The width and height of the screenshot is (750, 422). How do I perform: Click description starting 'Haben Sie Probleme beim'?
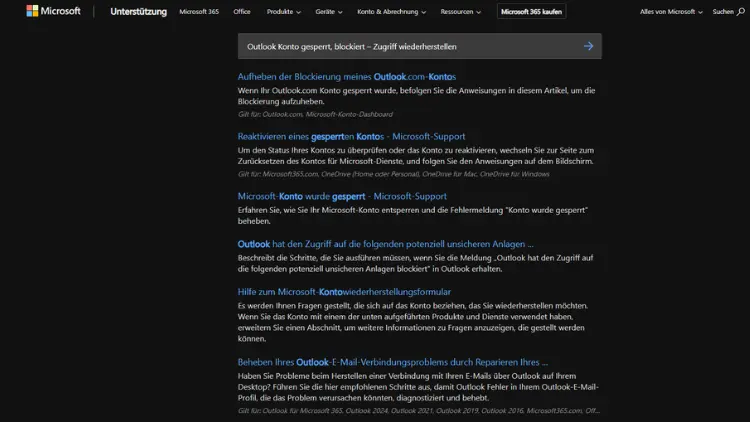click(x=418, y=387)
